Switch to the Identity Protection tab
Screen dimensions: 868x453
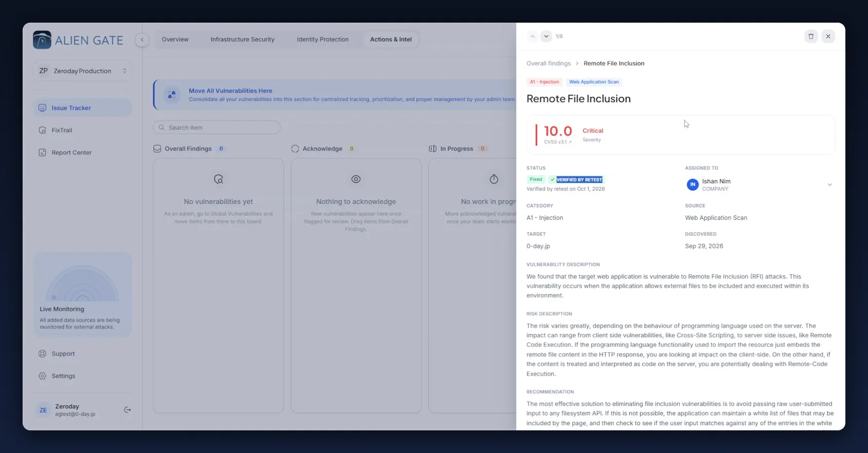tap(323, 40)
